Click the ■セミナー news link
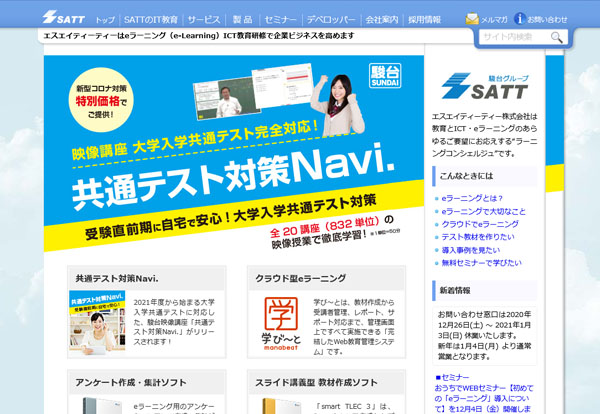The image size is (600, 414). [x=452, y=377]
